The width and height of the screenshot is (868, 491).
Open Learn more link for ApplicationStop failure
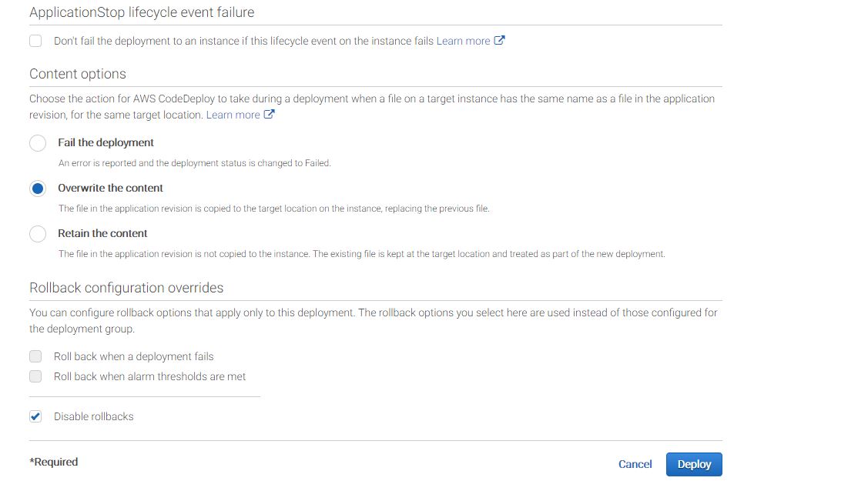[x=463, y=41]
